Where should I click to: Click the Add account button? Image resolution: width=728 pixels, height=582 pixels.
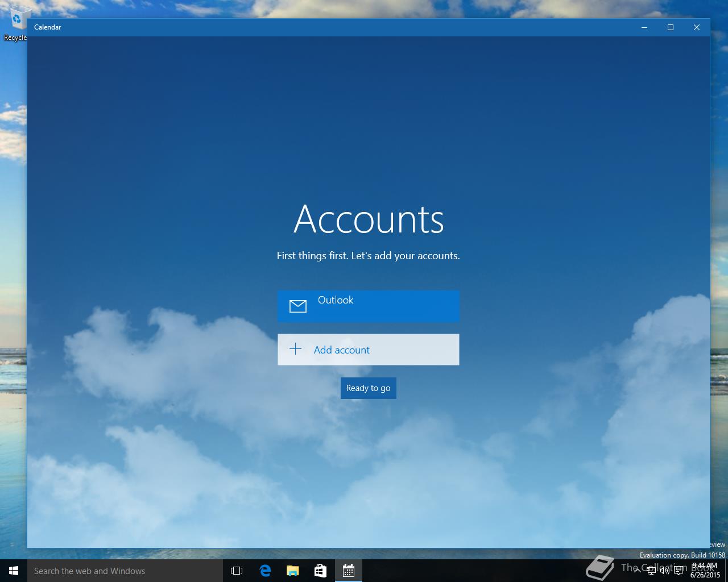[368, 350]
